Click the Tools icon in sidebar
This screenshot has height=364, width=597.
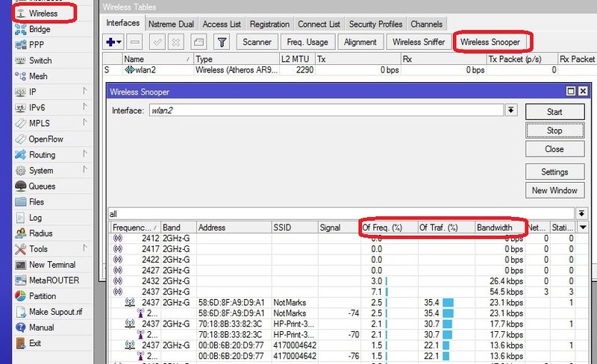(21, 249)
